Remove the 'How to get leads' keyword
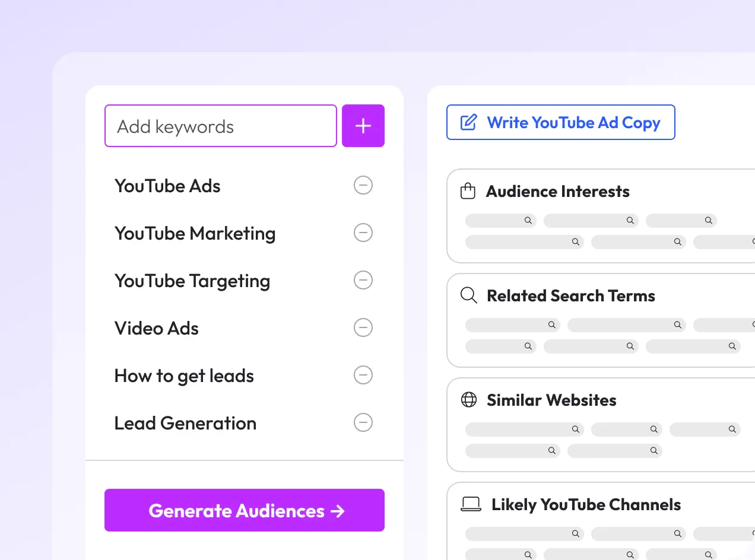Screen dimensions: 755x560 tap(363, 375)
